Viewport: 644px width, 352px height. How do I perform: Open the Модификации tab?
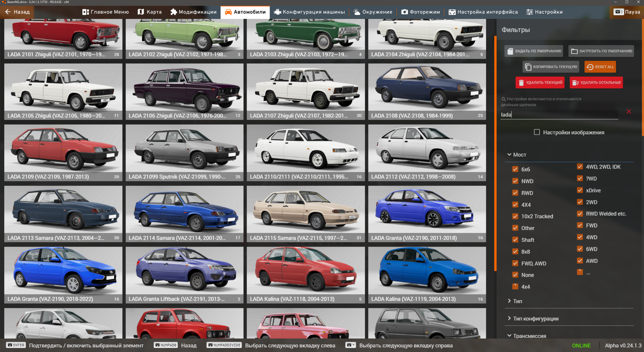pyautogui.click(x=193, y=12)
